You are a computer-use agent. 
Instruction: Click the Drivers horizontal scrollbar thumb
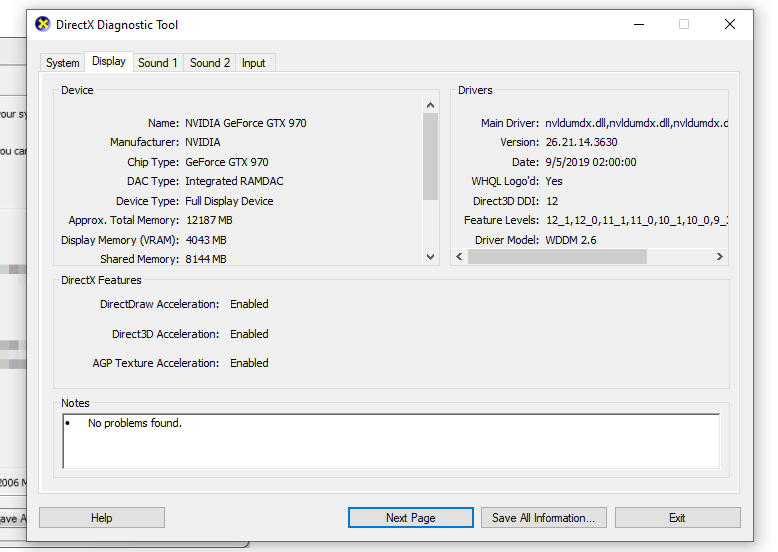click(557, 256)
